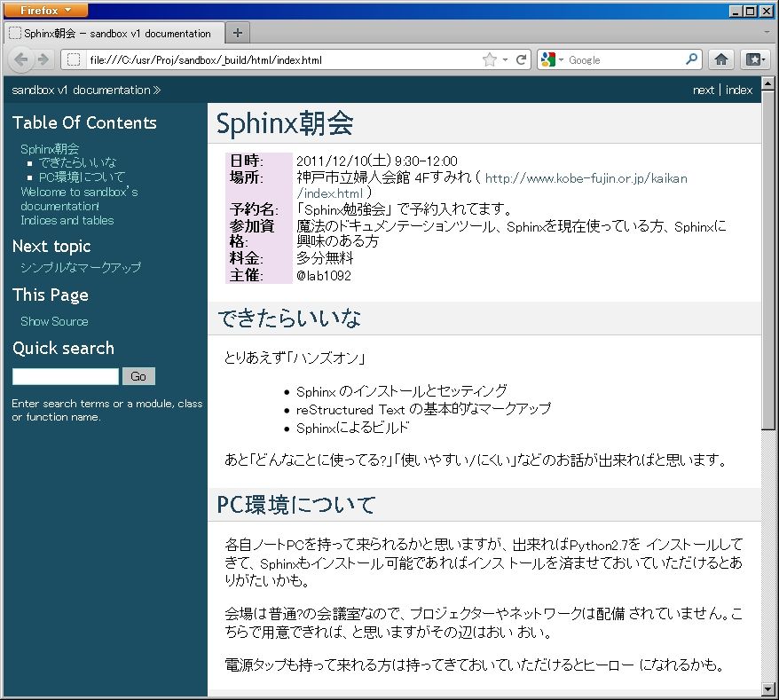Open the home page icon
The height and width of the screenshot is (700, 779).
click(720, 59)
